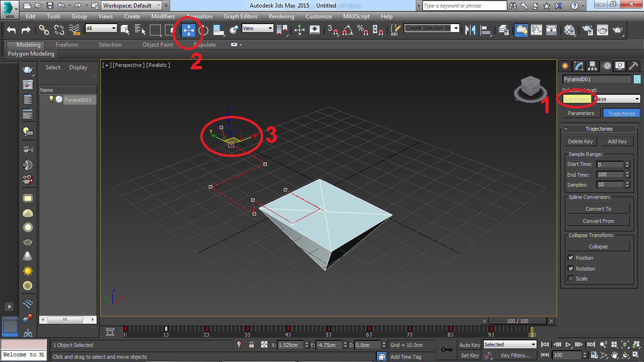The image size is (644, 362).
Task: Select the Move tool in toolbar
Action: (x=189, y=30)
